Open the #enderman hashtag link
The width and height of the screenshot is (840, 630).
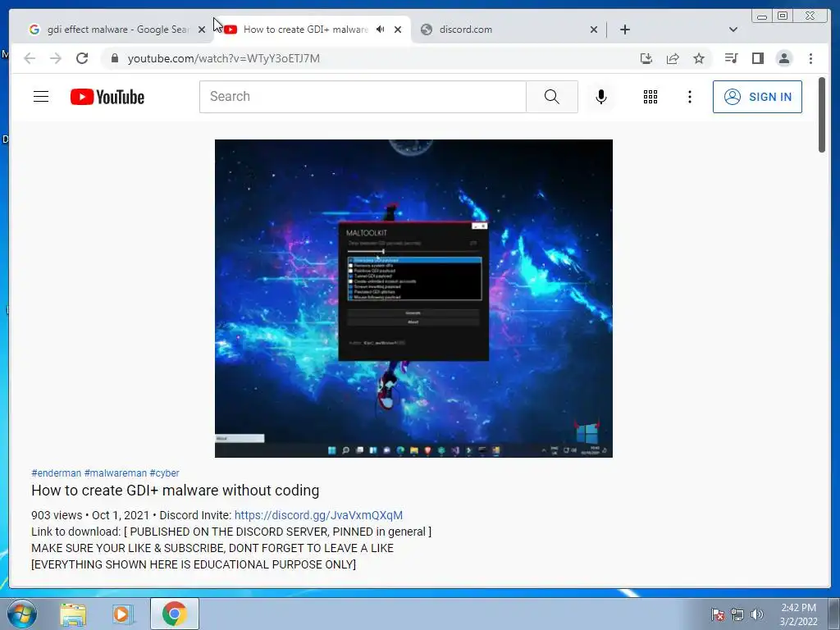point(57,473)
